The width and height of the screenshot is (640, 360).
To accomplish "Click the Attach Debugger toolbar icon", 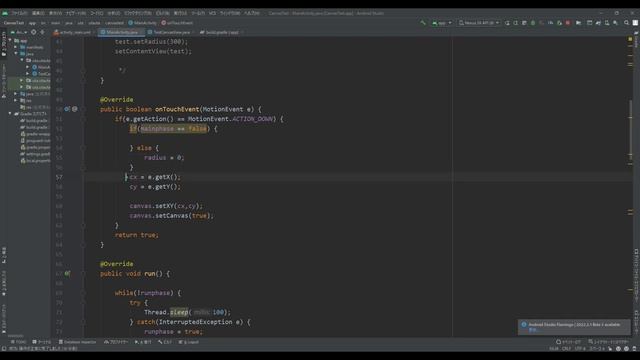I will coord(559,23).
